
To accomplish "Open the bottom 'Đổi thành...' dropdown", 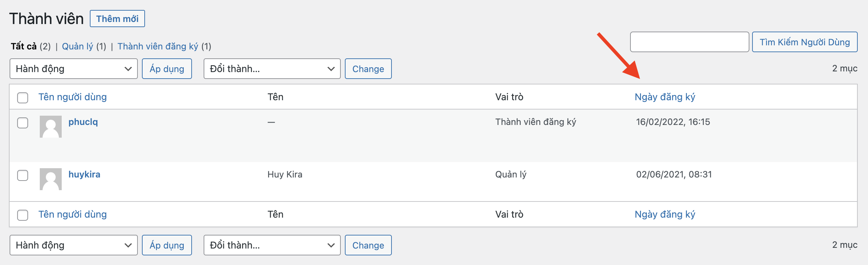I will (271, 245).
